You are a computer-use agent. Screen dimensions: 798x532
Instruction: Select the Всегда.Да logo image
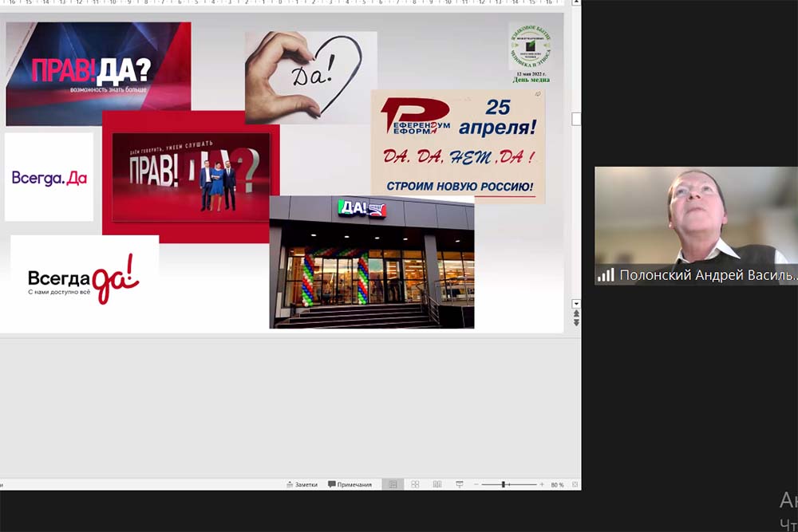(49, 177)
